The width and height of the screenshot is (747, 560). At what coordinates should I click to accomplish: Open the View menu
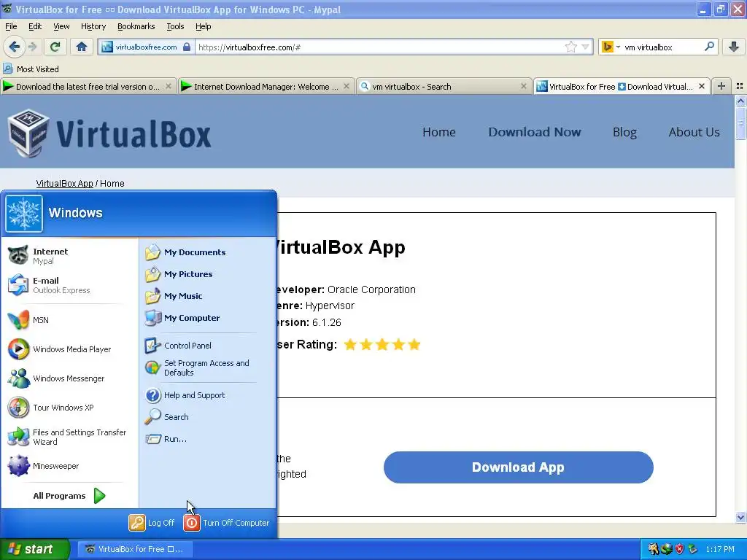tap(61, 26)
